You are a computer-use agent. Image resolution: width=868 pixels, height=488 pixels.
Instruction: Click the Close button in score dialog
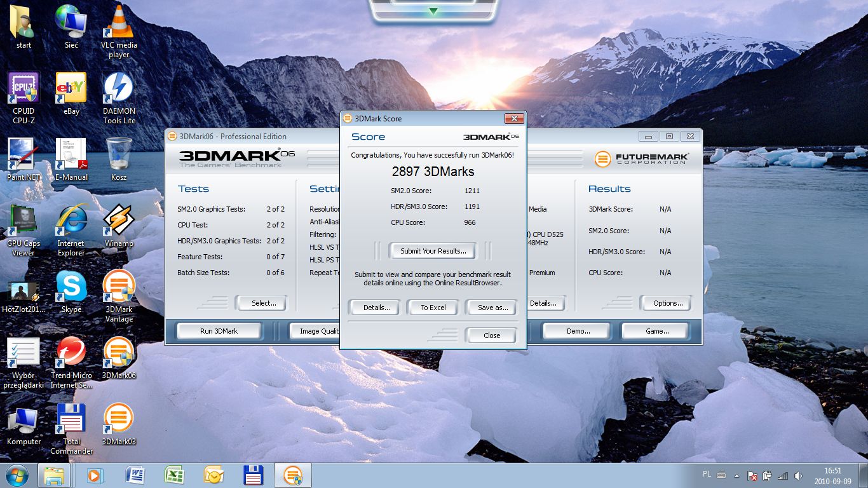491,335
